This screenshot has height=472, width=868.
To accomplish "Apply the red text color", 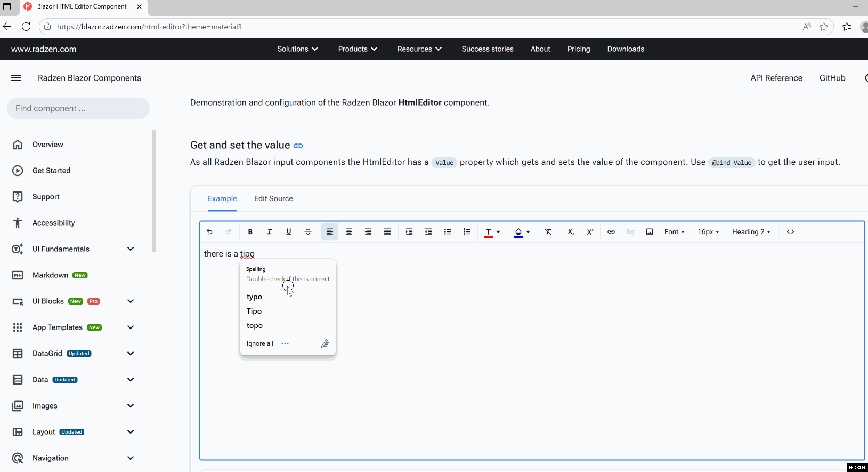I will point(488,233).
